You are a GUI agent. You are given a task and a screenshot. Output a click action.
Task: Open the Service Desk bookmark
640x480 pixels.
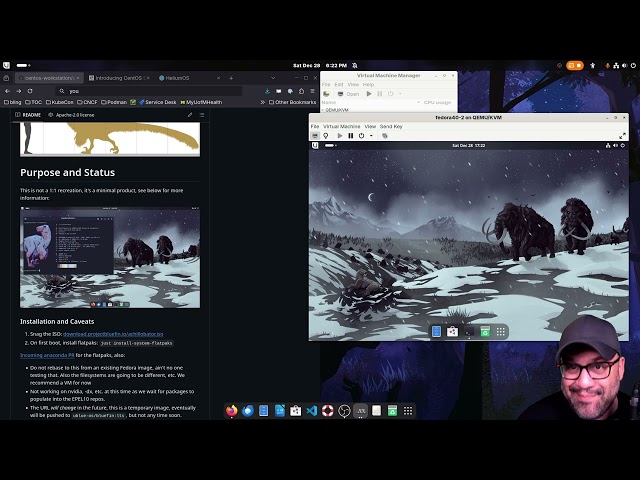(x=158, y=102)
